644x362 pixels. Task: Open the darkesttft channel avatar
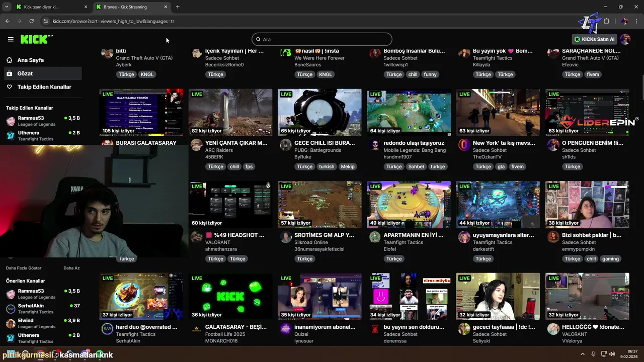(x=464, y=237)
